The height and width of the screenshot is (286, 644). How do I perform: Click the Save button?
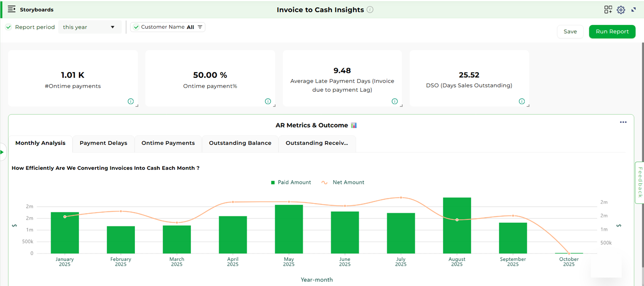coord(570,32)
